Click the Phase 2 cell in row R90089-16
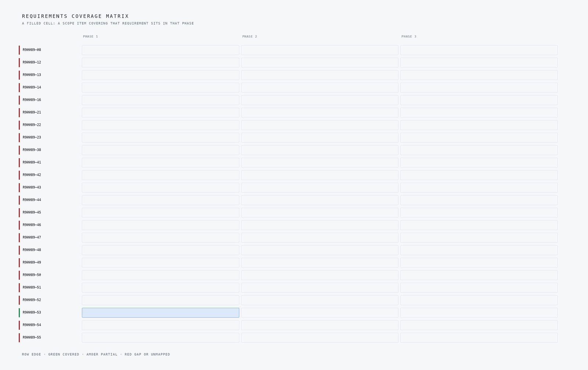The height and width of the screenshot is (370, 588). (x=320, y=100)
